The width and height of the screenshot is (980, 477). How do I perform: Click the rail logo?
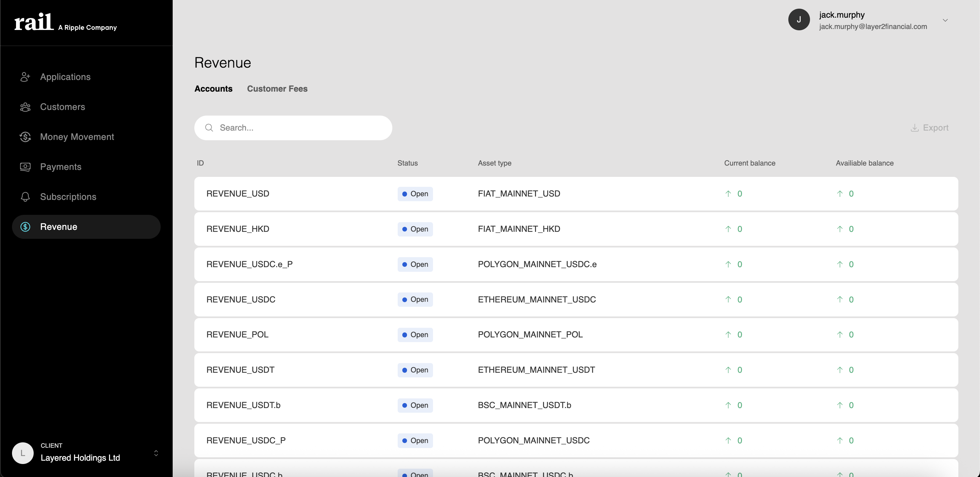coord(34,22)
